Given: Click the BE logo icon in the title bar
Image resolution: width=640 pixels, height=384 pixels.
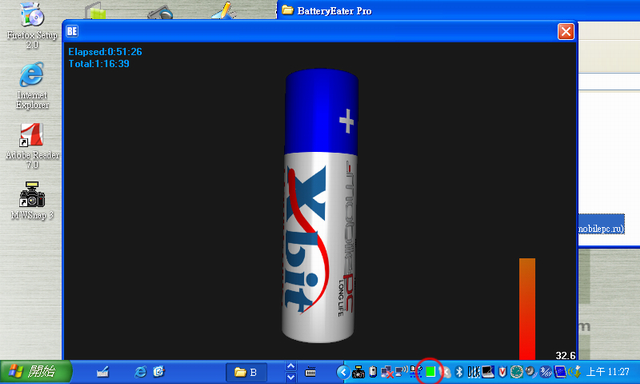Looking at the screenshot, I should pos(72,31).
